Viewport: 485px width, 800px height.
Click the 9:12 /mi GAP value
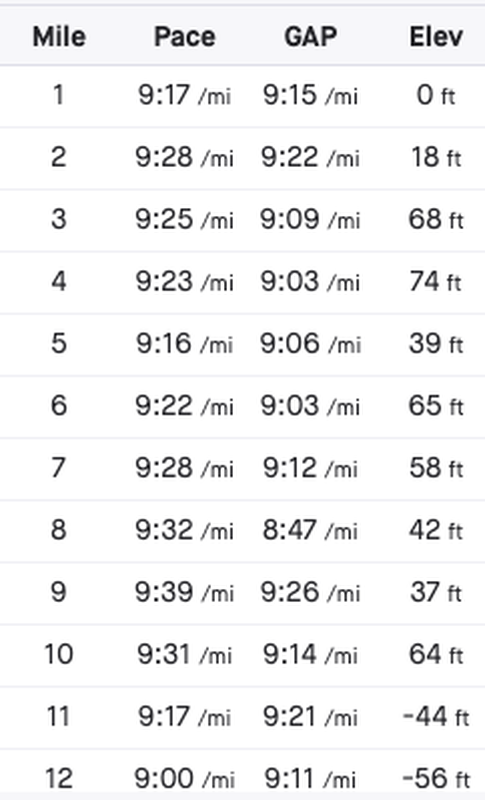point(311,468)
